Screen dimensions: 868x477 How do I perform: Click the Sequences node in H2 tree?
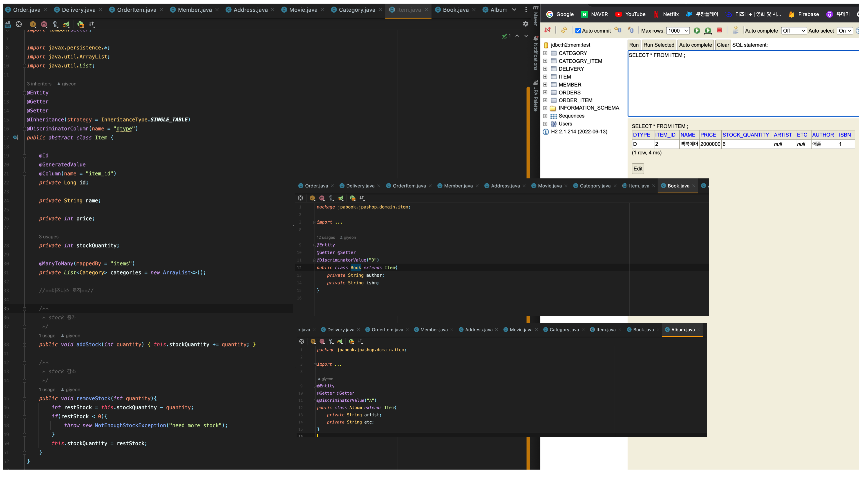pos(571,116)
